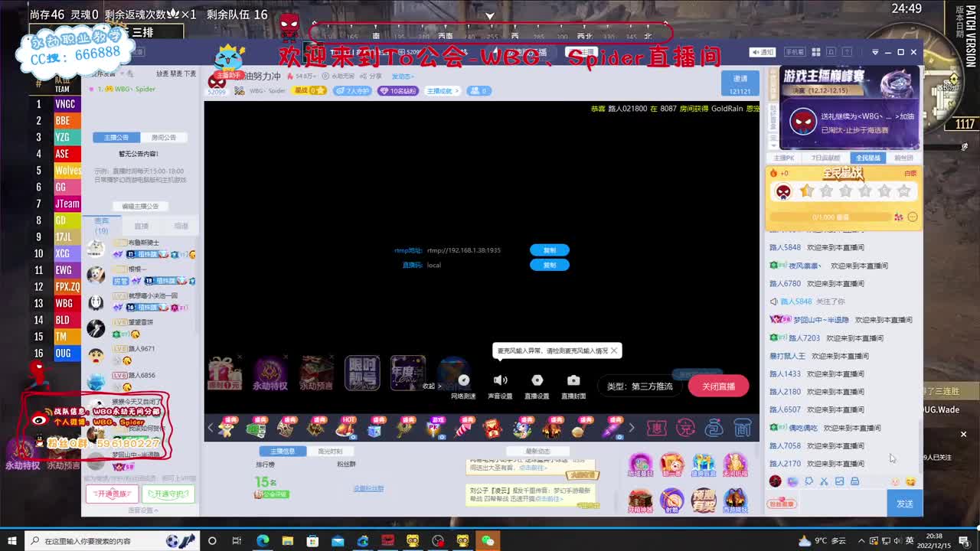The height and width of the screenshot is (551, 980).
Task: Click the 关闭直播 stop stream button
Action: pyautogui.click(x=718, y=386)
